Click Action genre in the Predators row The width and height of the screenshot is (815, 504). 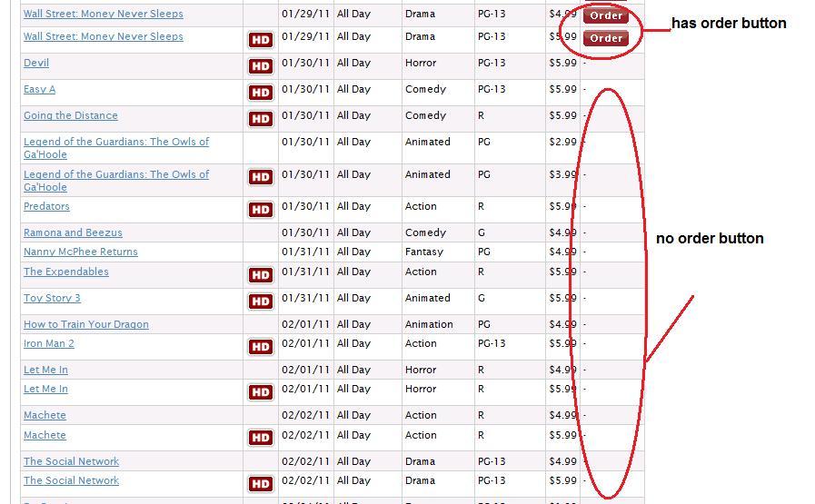(x=421, y=206)
